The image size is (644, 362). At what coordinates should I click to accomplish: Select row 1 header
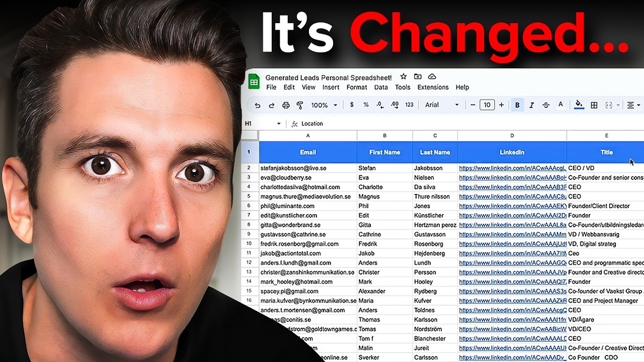point(249,152)
